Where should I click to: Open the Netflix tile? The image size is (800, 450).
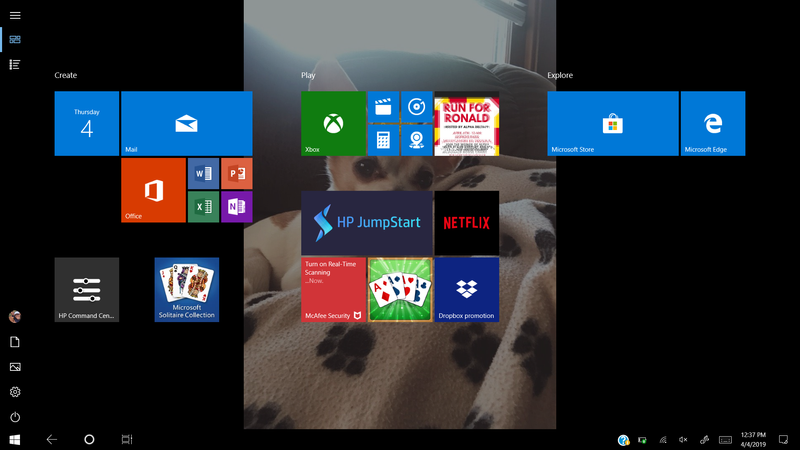pos(467,223)
